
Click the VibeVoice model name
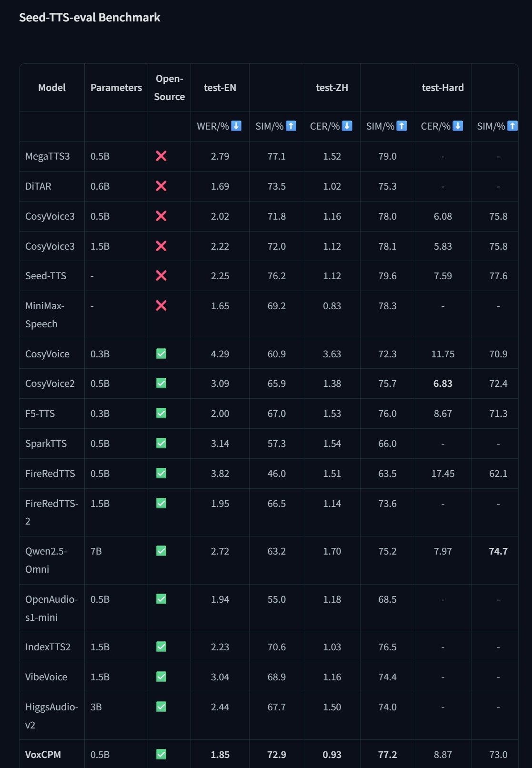click(46, 677)
